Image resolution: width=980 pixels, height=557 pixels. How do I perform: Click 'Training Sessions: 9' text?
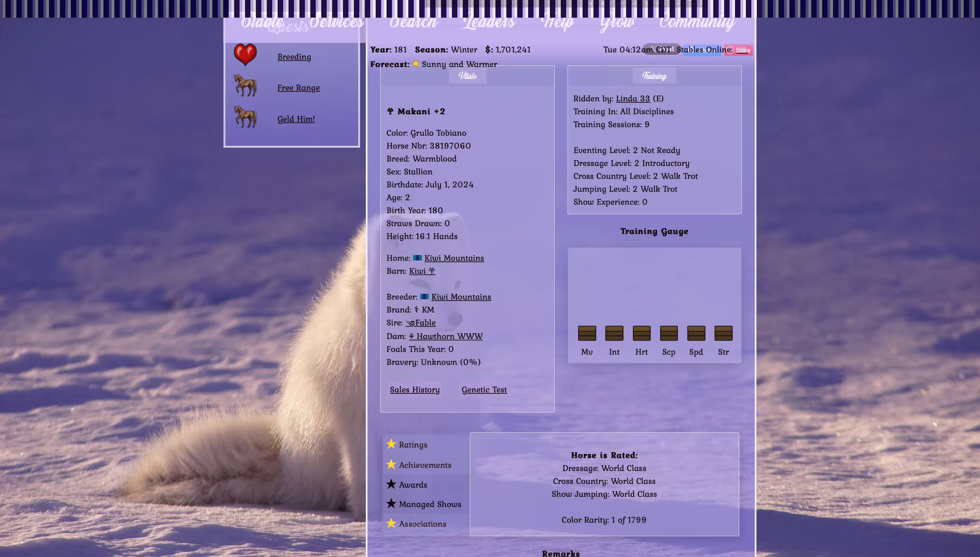point(611,124)
